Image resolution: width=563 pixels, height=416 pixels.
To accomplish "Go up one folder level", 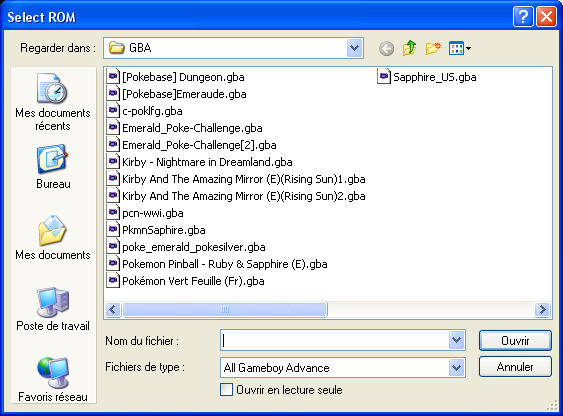I will pos(410,48).
